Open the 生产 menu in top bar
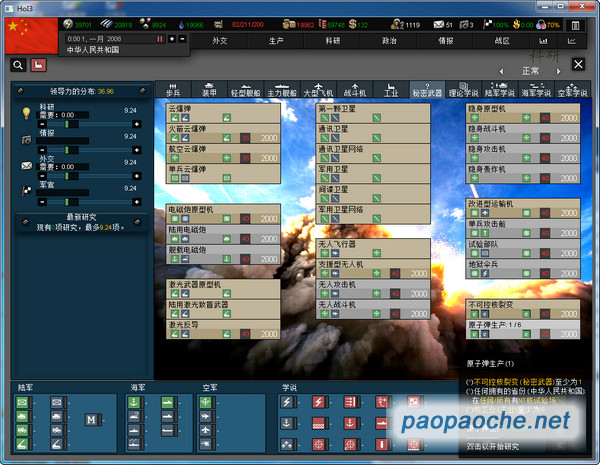The height and width of the screenshot is (465, 600). (x=276, y=41)
